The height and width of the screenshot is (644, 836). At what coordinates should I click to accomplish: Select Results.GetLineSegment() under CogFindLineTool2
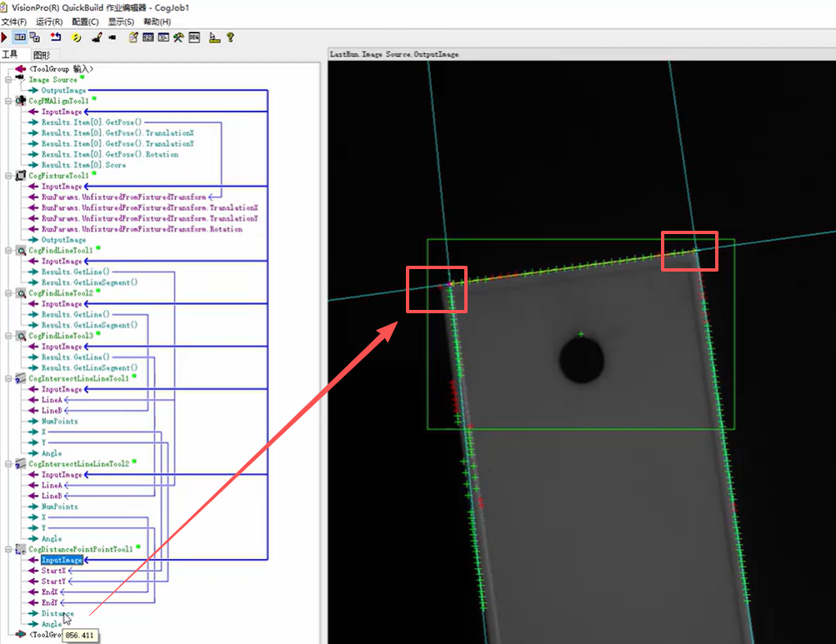click(89, 325)
